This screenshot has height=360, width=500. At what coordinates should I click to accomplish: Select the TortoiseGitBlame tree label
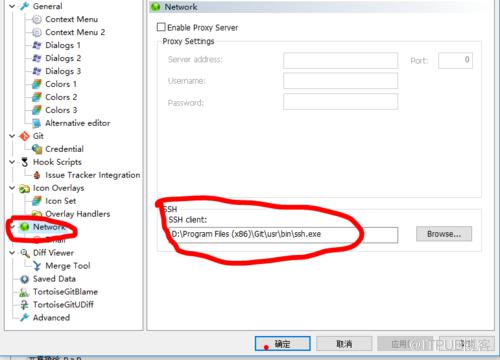click(x=65, y=292)
